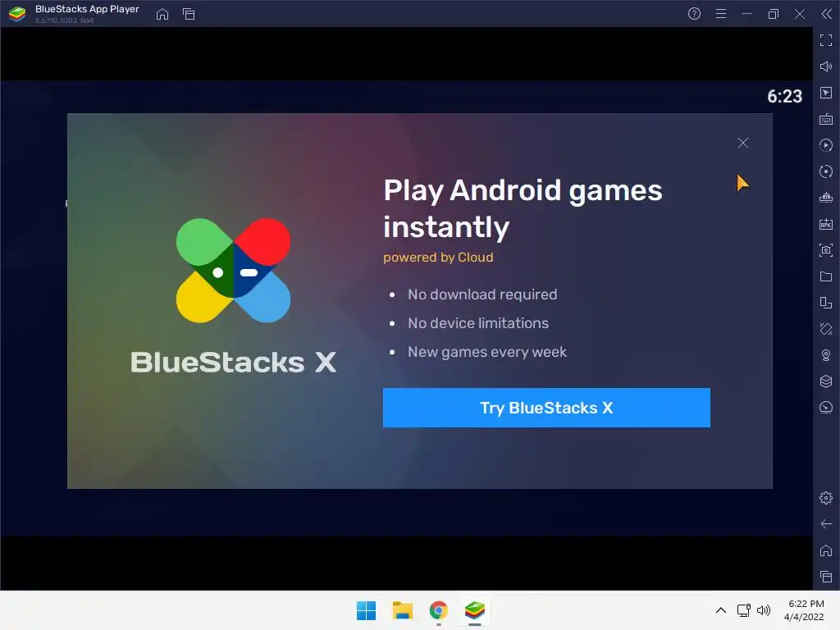Screen dimensions: 840x630
Task: Click the Android home icon in sidebar
Action: click(x=826, y=550)
